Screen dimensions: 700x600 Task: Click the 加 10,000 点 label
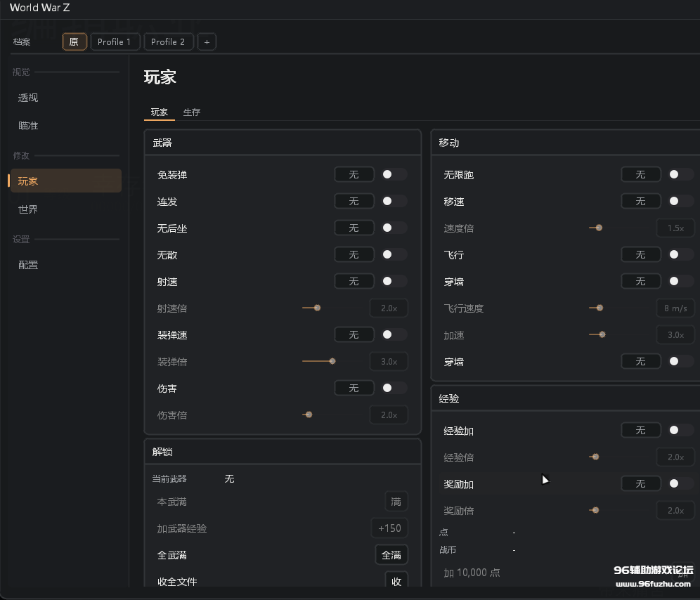[472, 573]
